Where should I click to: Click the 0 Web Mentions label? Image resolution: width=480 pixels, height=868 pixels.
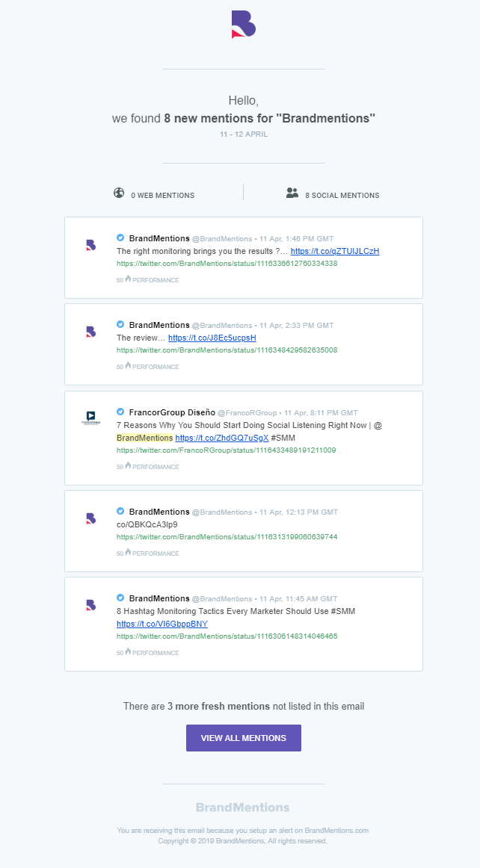[x=162, y=196]
